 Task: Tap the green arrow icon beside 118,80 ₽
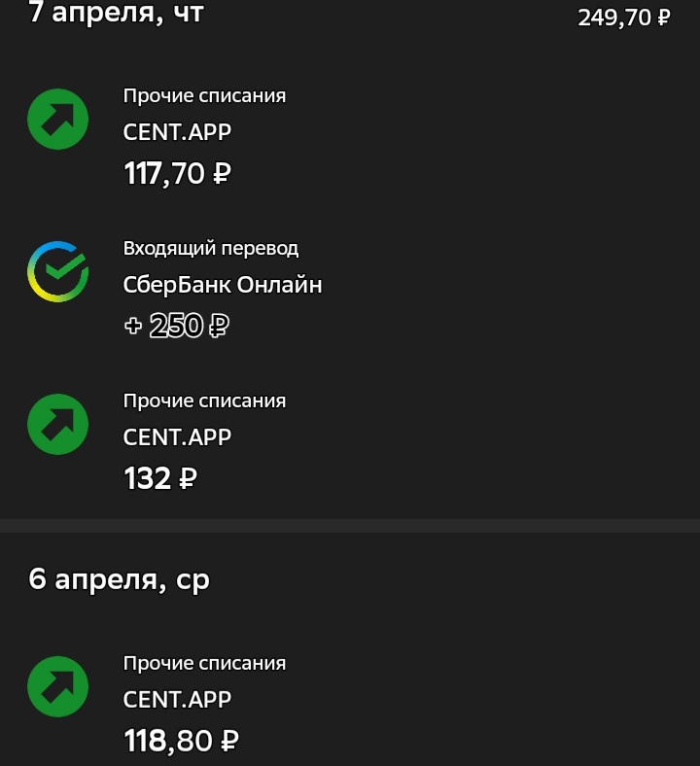click(57, 686)
